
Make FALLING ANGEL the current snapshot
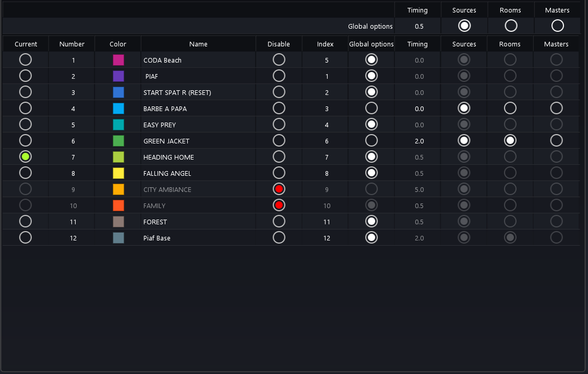tap(25, 173)
